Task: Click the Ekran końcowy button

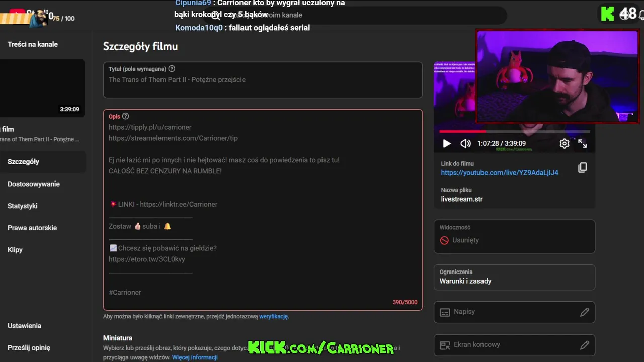Action: (x=514, y=345)
